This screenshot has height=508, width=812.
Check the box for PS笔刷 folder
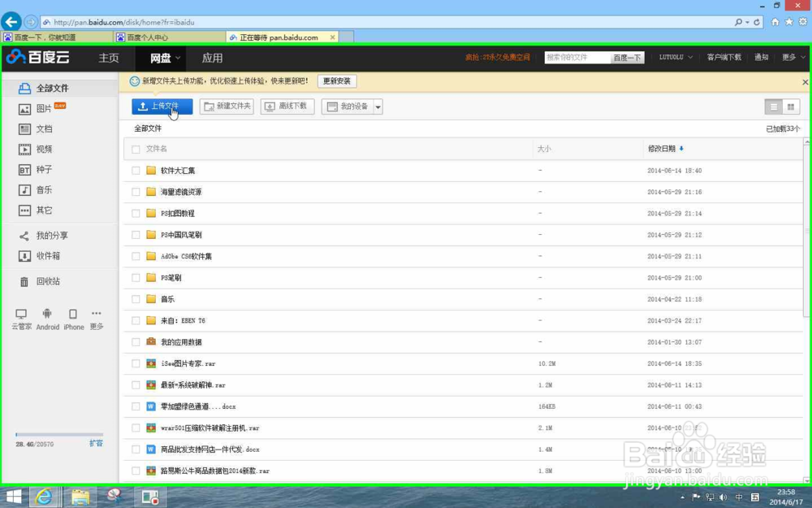(136, 278)
